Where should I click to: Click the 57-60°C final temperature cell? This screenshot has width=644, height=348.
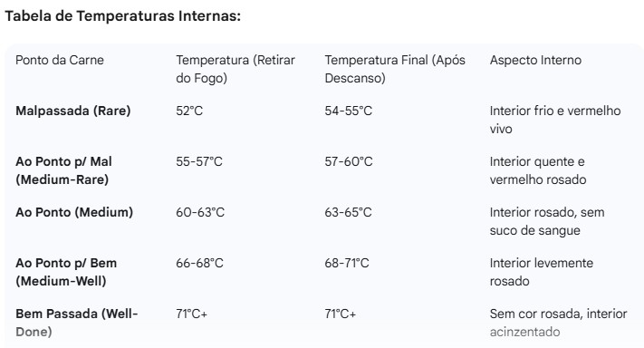coord(349,161)
